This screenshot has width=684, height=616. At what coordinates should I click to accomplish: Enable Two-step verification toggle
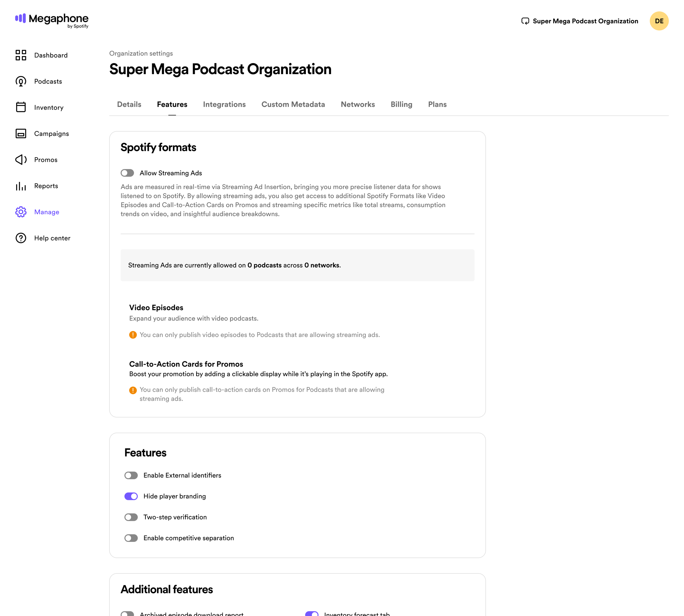pyautogui.click(x=131, y=517)
